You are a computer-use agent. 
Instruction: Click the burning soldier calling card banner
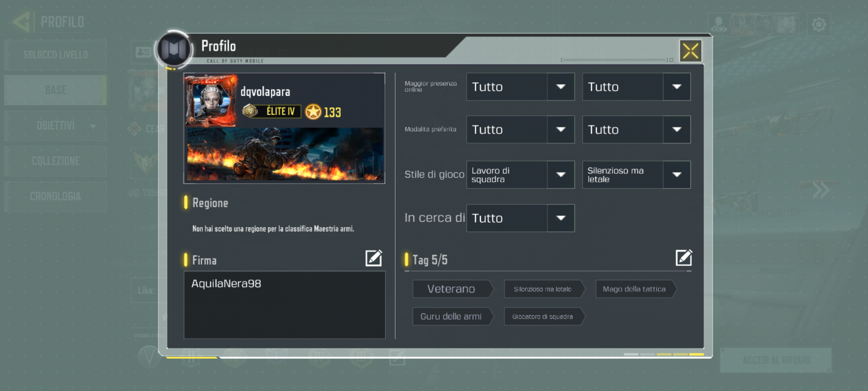[285, 154]
